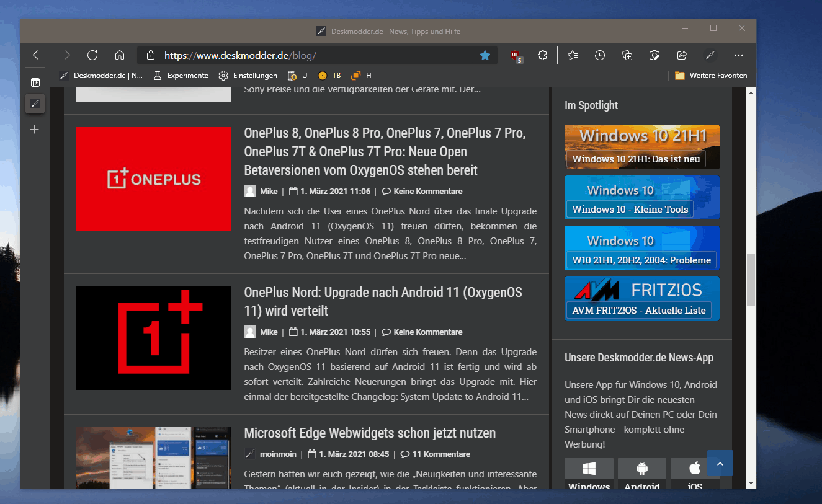Screen dimensions: 822x504
Task: Open the Collections icon
Action: click(627, 55)
